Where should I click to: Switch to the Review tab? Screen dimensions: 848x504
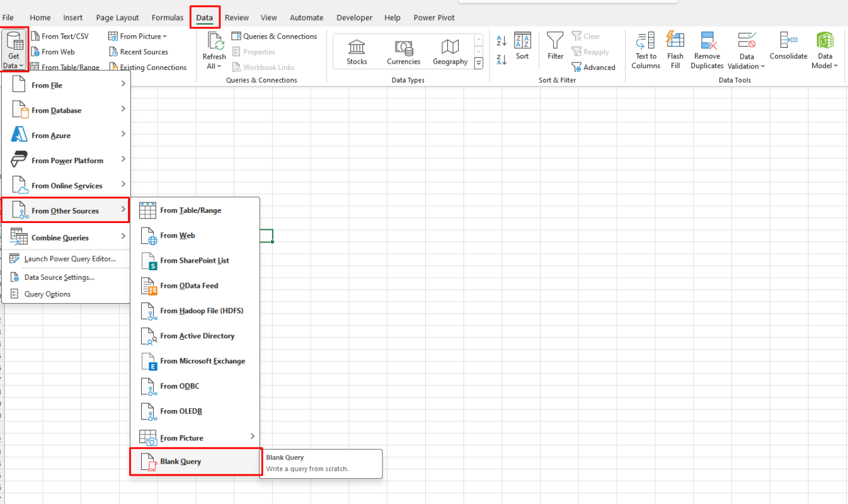237,18
